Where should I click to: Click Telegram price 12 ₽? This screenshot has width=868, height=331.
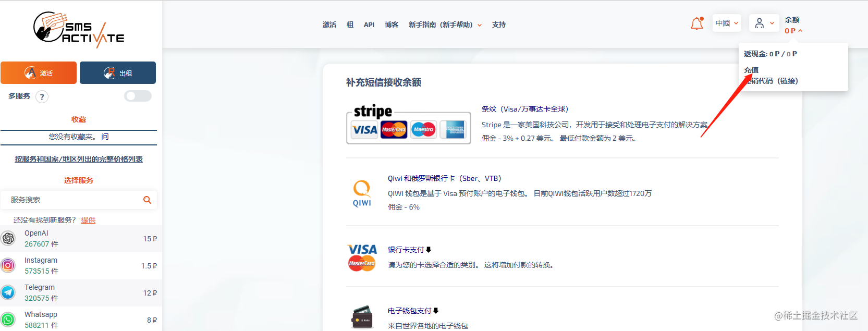pos(150,293)
